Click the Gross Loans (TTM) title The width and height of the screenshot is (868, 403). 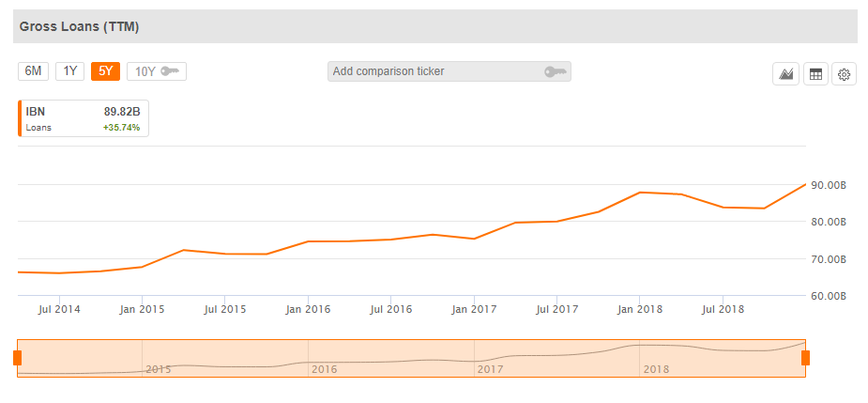tap(79, 26)
